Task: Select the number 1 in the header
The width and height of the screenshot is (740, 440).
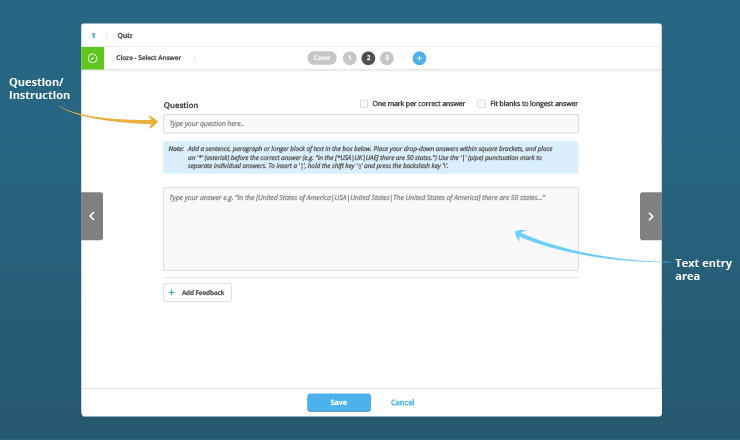Action: click(x=93, y=35)
